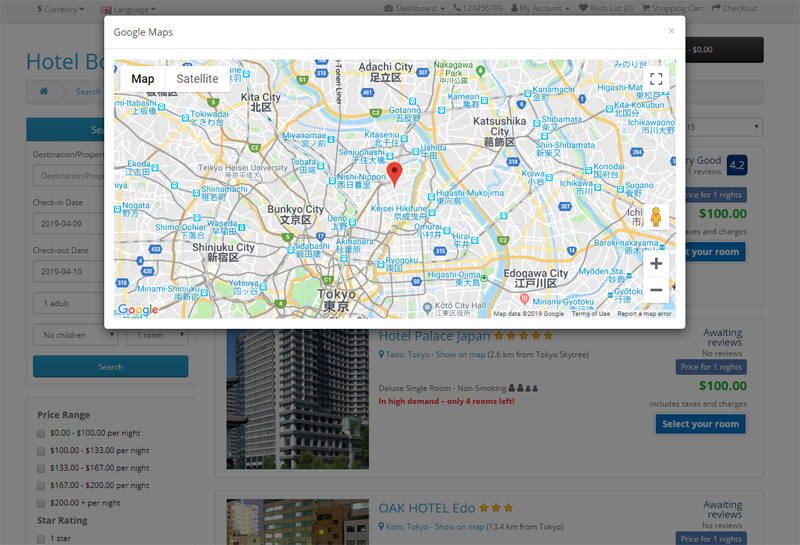Click 'Deluxe Single Room - Non-Smoking' text

pos(442,388)
